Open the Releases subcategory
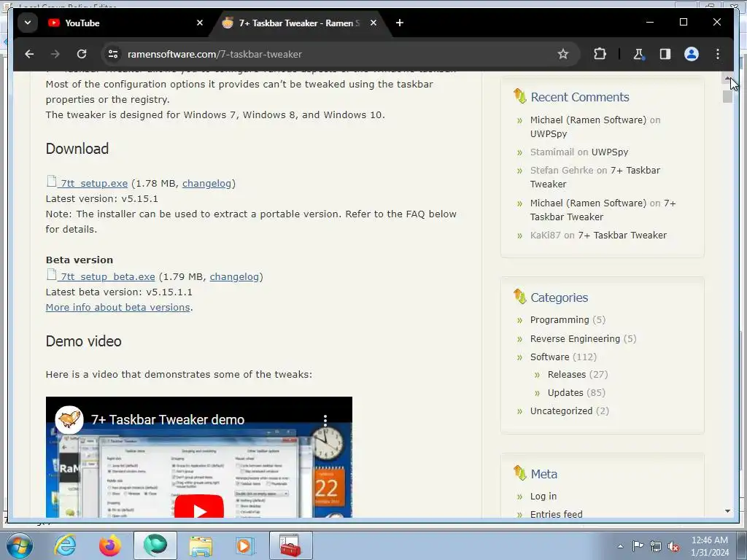 tap(566, 374)
